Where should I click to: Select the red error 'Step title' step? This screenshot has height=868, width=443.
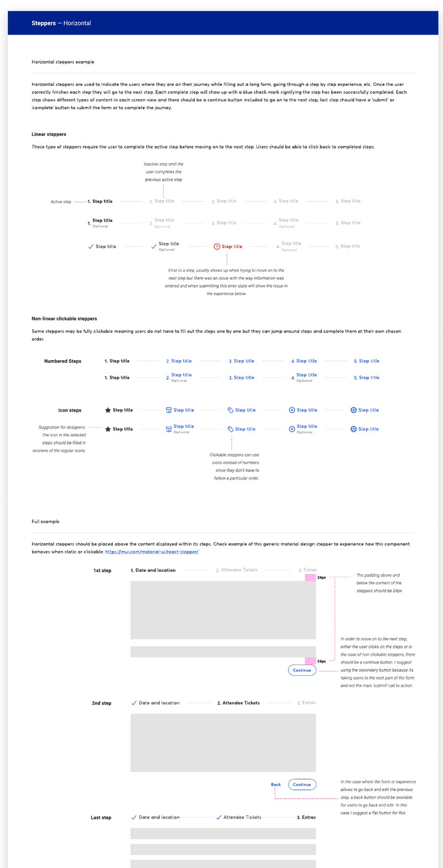228,246
